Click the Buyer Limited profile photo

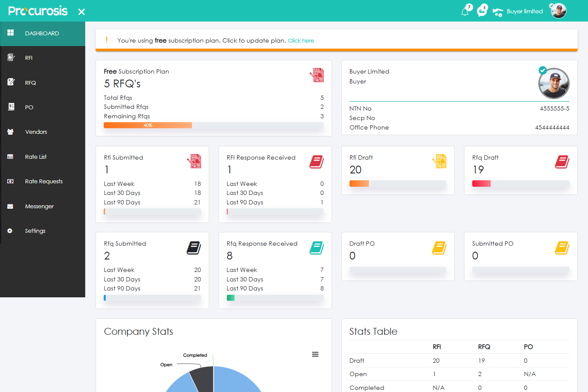554,83
